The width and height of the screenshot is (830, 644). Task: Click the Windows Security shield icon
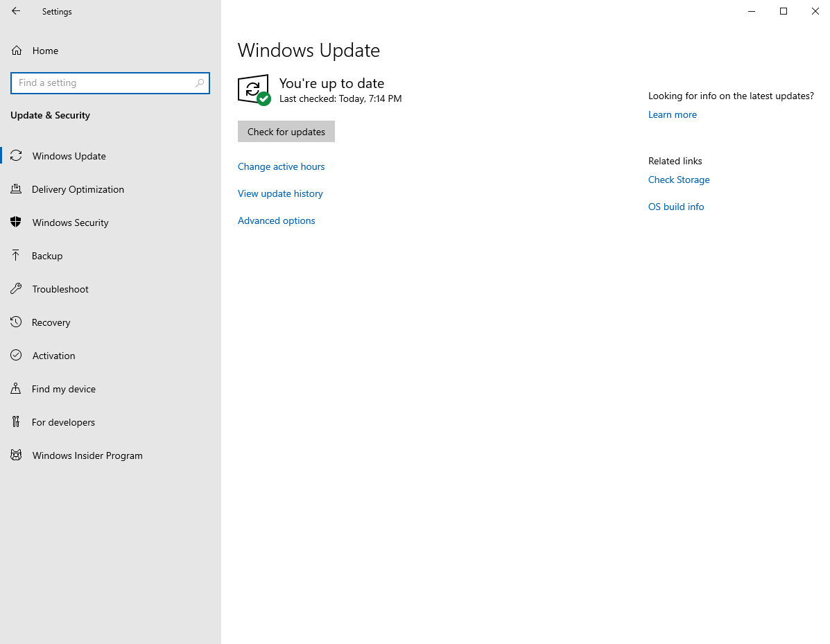click(17, 223)
